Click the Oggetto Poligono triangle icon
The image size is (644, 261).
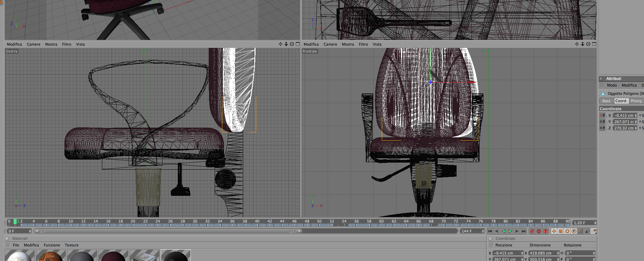(603, 93)
